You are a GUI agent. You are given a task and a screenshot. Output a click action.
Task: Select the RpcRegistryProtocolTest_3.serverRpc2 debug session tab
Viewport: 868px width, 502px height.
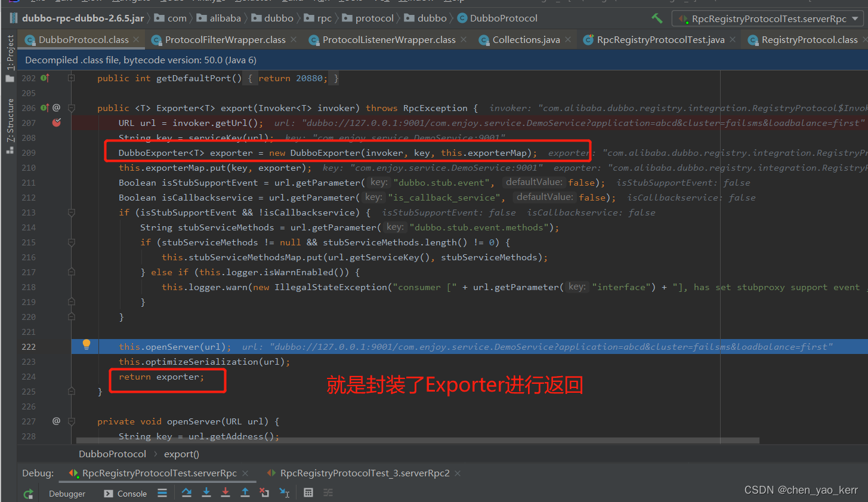tap(365, 473)
